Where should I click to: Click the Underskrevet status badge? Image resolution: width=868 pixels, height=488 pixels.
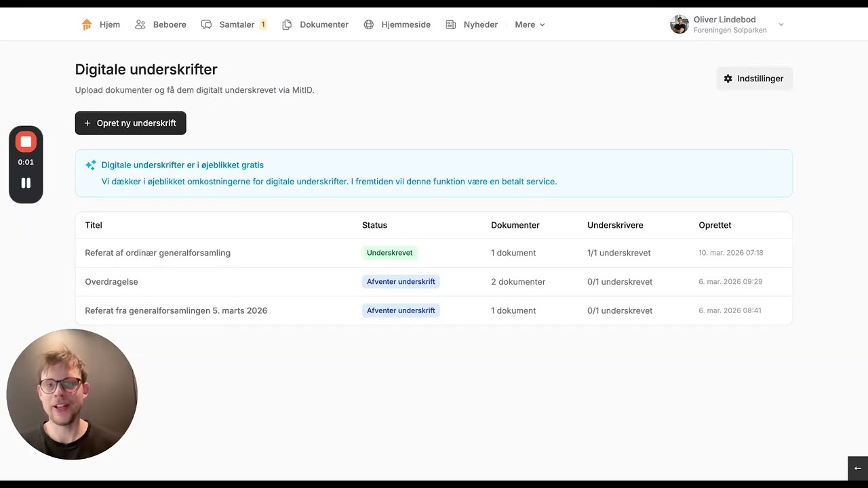(389, 253)
